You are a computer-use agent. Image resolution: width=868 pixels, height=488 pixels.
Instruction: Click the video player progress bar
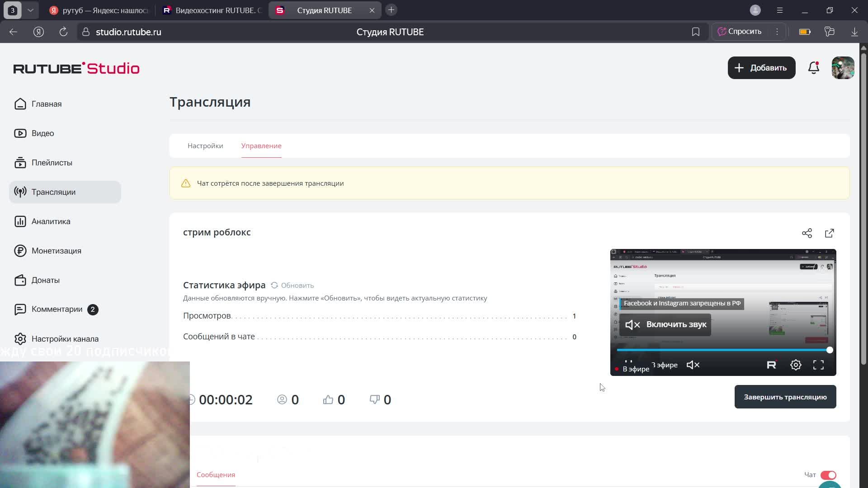pyautogui.click(x=723, y=350)
